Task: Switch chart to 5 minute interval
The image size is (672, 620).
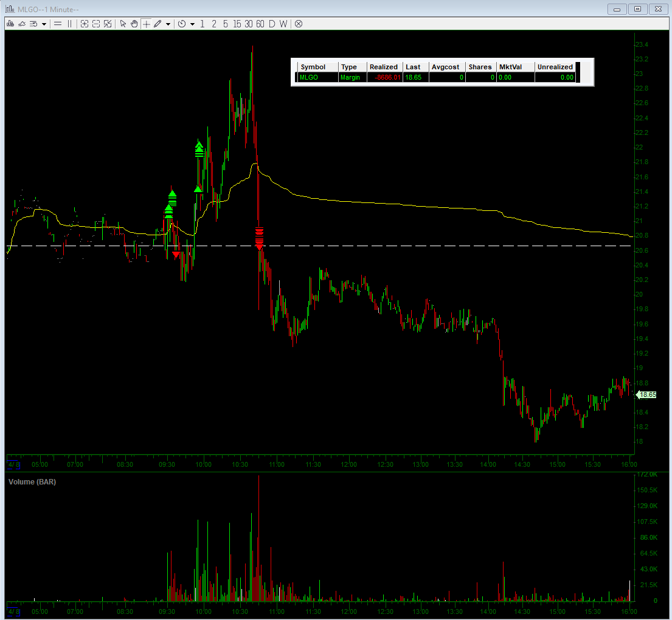Action: (x=226, y=24)
